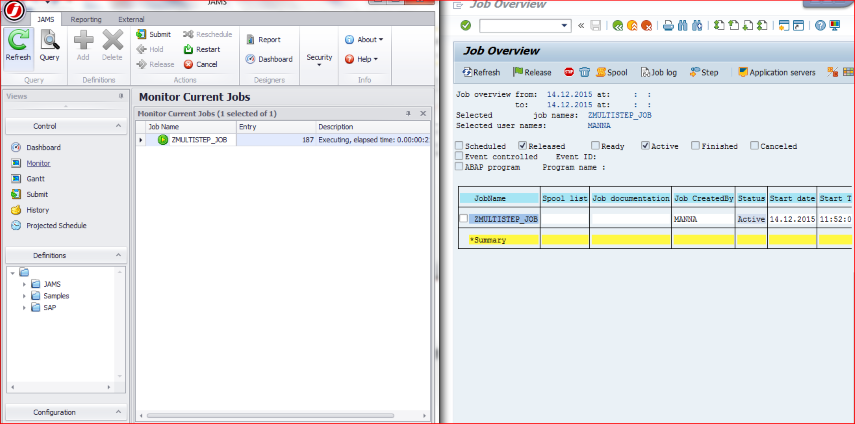Expand the Samples folder in Definitions tree

pos(24,296)
